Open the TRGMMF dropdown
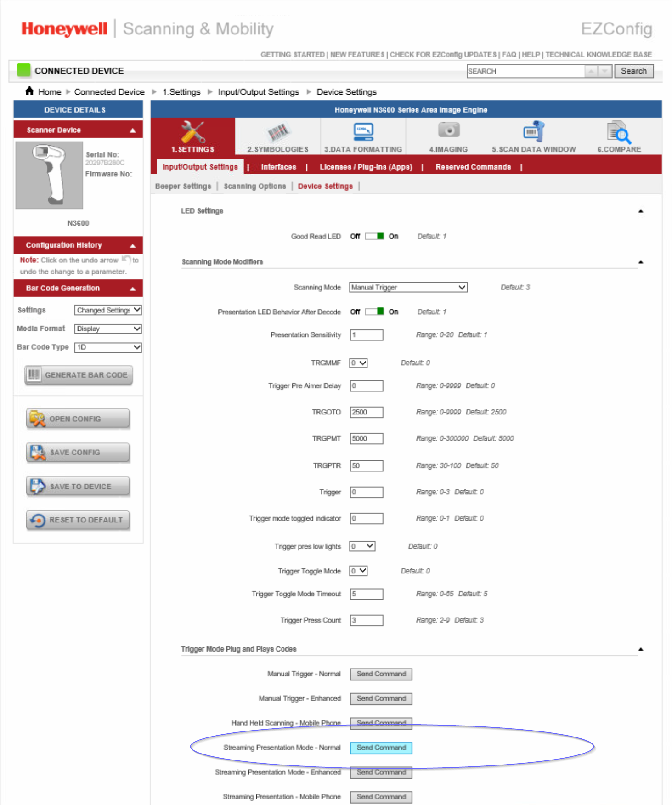This screenshot has width=672, height=805. click(358, 363)
